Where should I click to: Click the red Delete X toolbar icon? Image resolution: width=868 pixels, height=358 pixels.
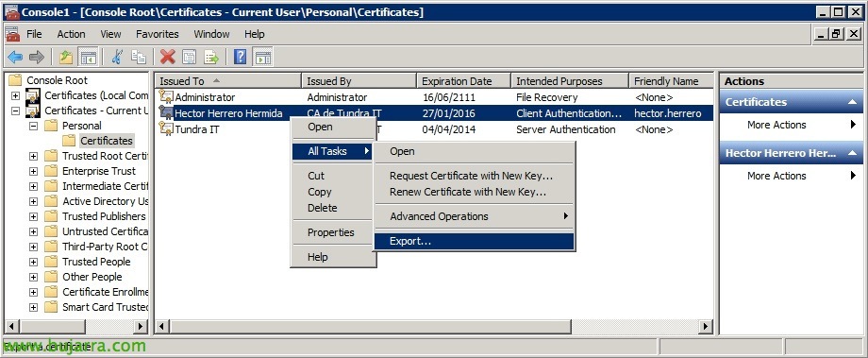click(168, 57)
